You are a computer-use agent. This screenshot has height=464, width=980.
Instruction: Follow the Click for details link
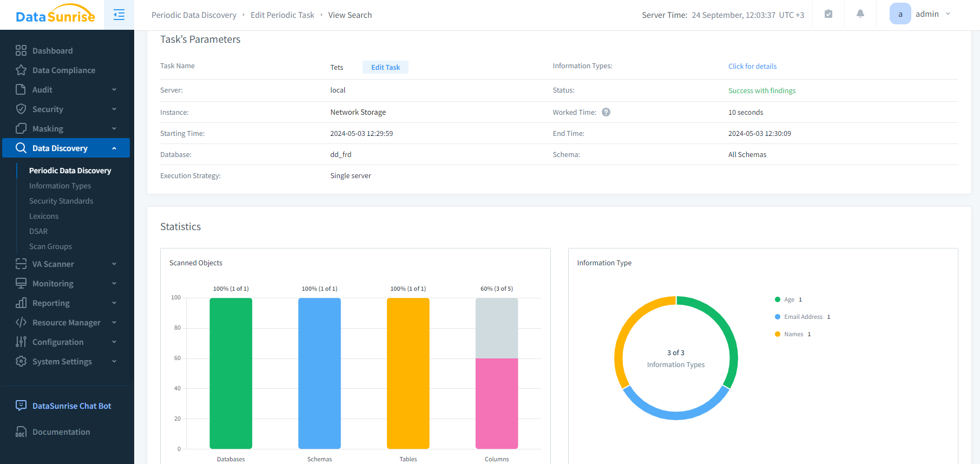752,66
